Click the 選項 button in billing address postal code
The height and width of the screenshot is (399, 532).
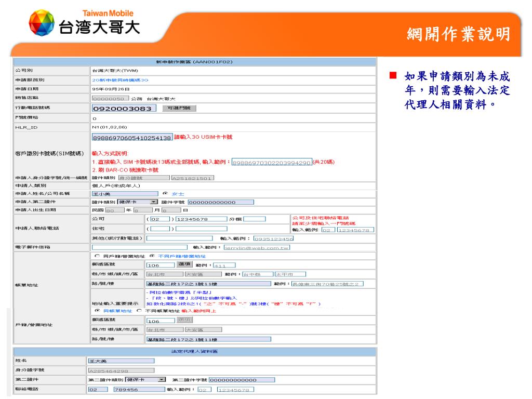coord(184,264)
